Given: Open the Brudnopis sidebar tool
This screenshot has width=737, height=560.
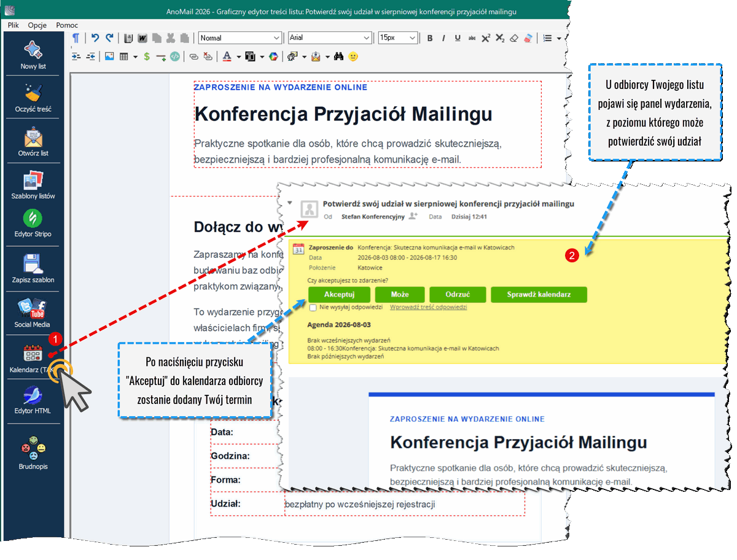Looking at the screenshot, I should (33, 453).
